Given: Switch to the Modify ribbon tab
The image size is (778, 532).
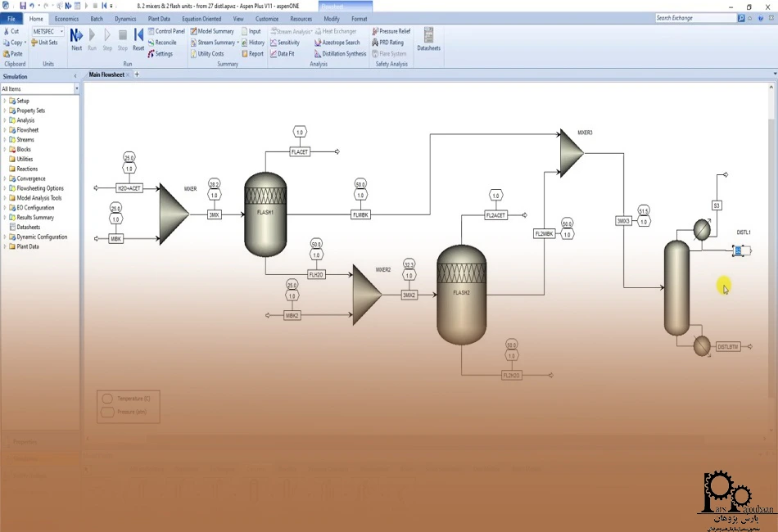Looking at the screenshot, I should pyautogui.click(x=332, y=18).
